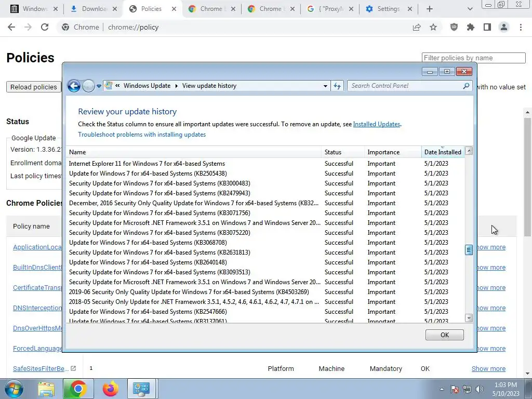Viewport: 532px width, 399px height.
Task: Switch to the Windows tab in Chrome
Action: (33, 9)
